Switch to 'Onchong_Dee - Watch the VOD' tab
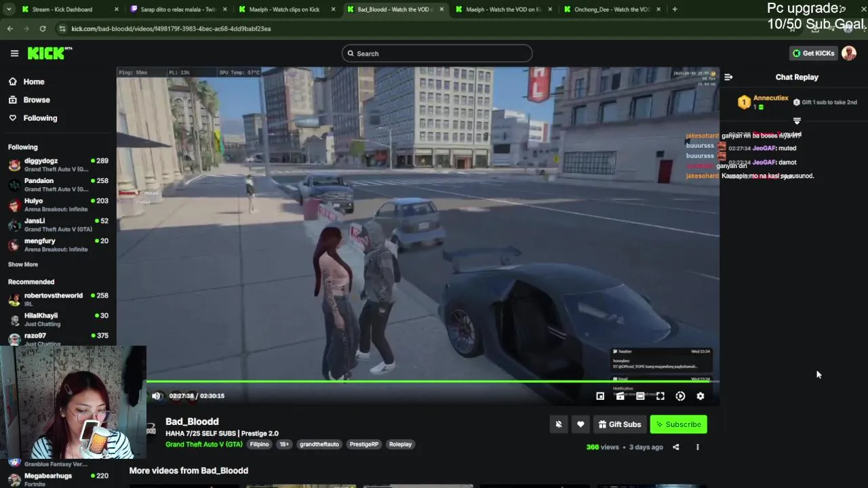868x488 pixels. pyautogui.click(x=610, y=9)
